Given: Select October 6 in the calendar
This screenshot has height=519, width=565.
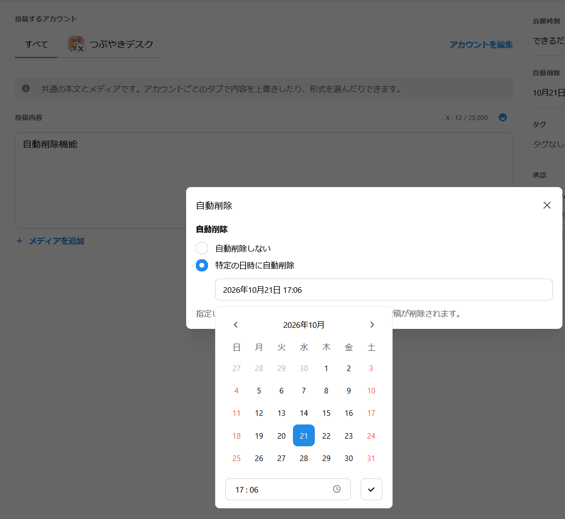Looking at the screenshot, I should (281, 390).
